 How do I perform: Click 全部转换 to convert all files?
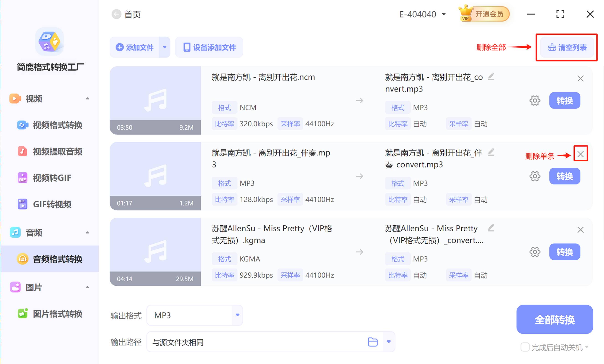(555, 319)
